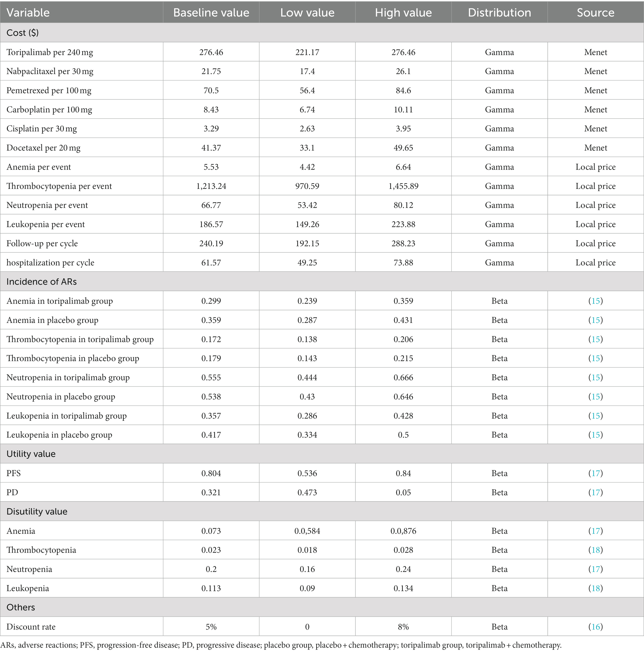Open reference 17 in the PD row
Screen dimensions: 644x652
[596, 492]
